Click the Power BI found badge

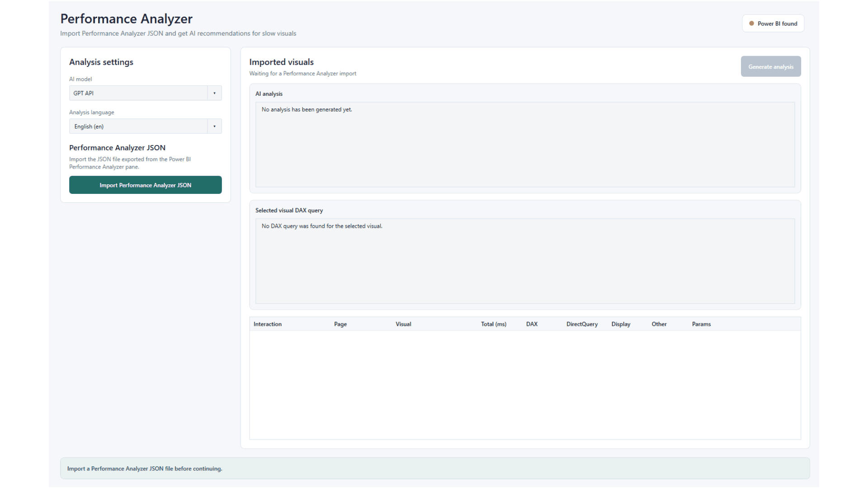click(773, 23)
